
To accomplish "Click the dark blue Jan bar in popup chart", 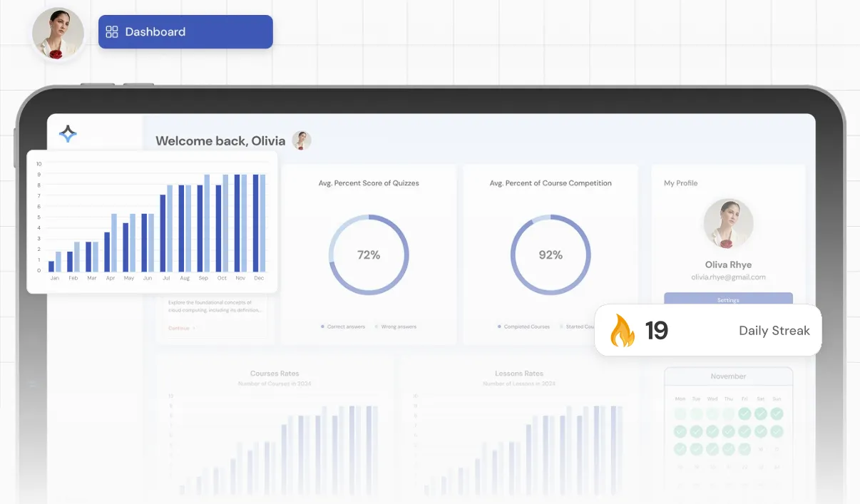I will click(x=51, y=267).
